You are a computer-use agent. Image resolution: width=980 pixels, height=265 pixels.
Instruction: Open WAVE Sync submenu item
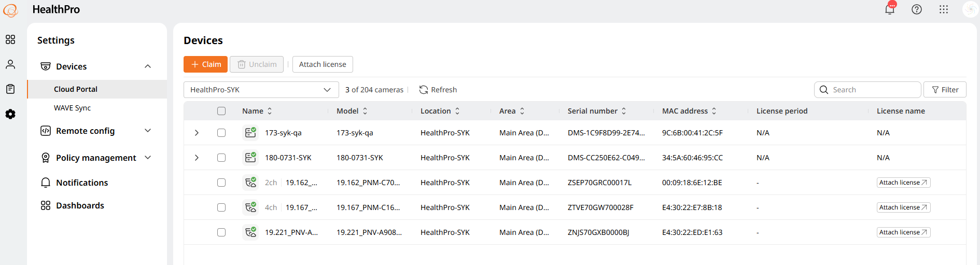[72, 108]
